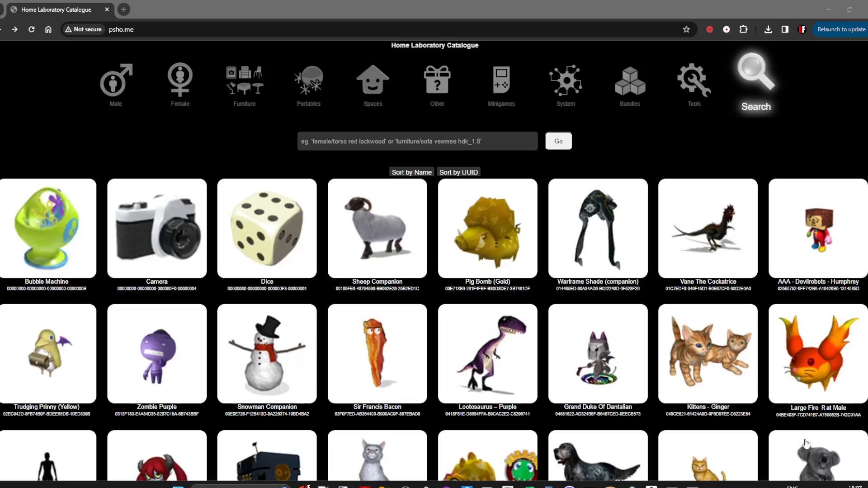Click the Sort by UUID button
The height and width of the screenshot is (488, 868).
(x=458, y=172)
